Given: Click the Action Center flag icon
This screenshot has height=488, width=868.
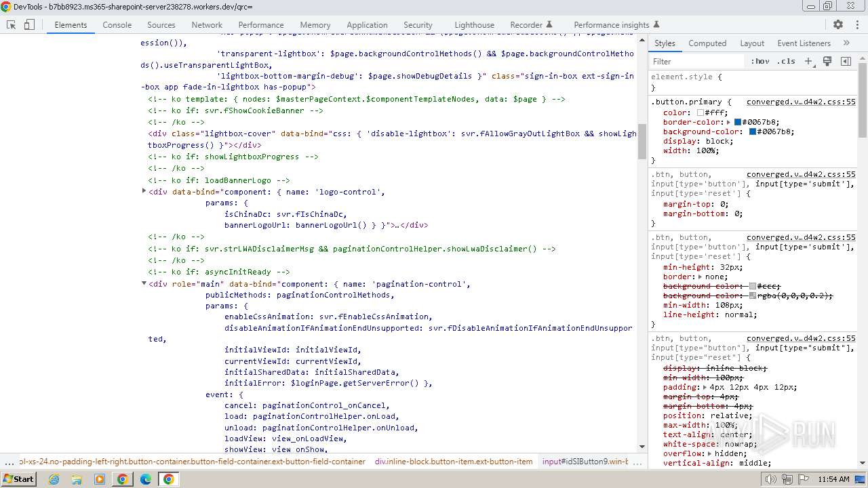Looking at the screenshot, I should coord(803,479).
